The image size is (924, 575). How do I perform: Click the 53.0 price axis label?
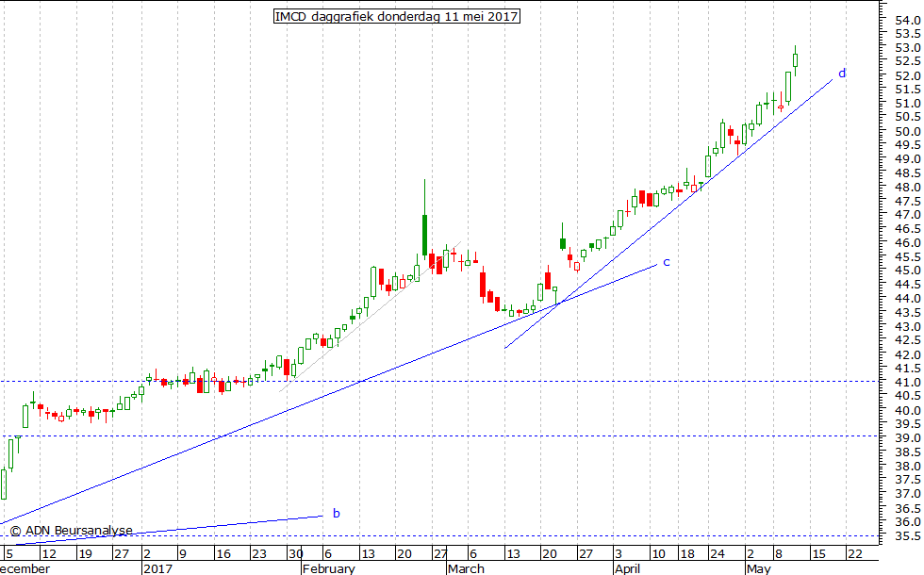pos(907,48)
